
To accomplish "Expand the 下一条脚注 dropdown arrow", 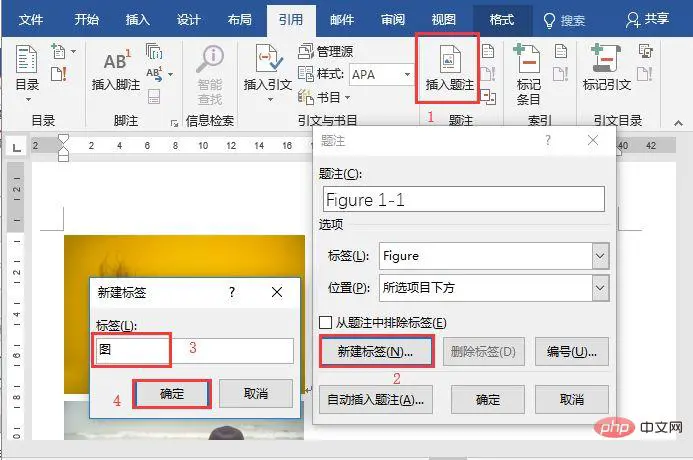I will 171,74.
